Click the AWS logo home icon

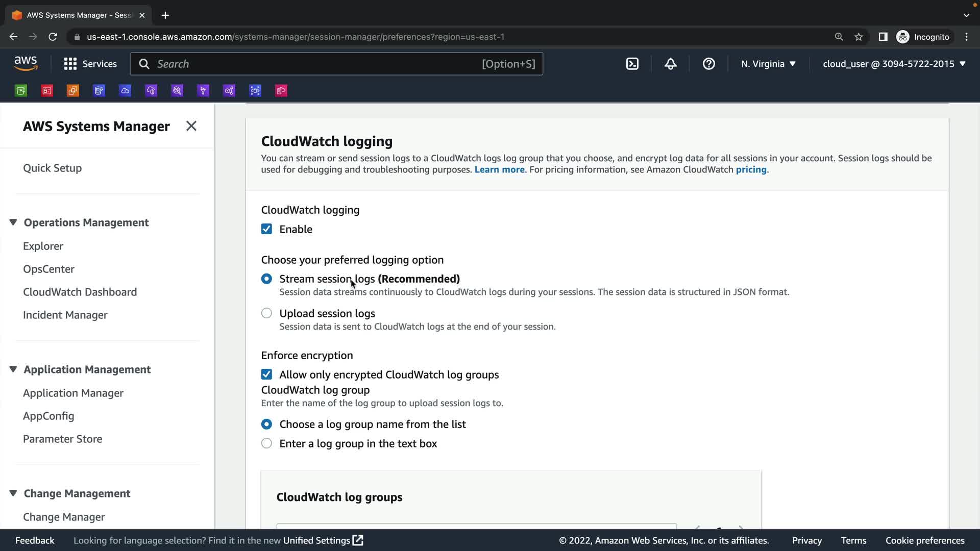[26, 64]
